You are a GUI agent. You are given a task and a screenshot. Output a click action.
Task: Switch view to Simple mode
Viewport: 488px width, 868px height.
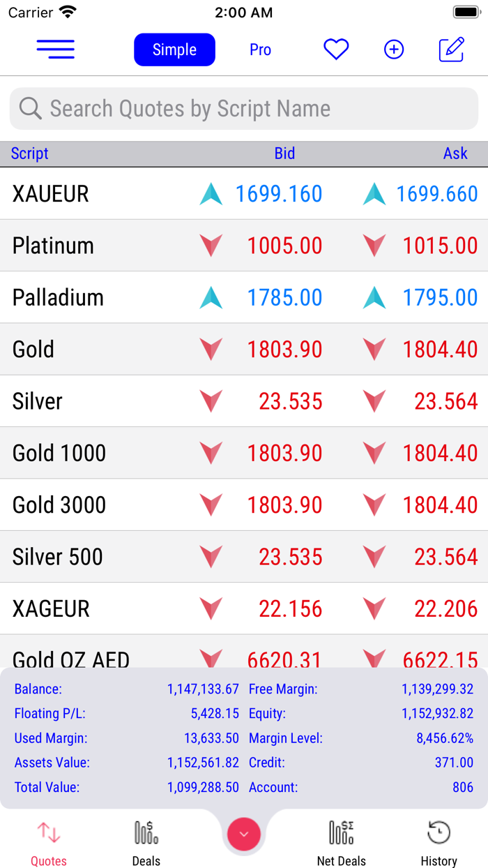coord(174,49)
